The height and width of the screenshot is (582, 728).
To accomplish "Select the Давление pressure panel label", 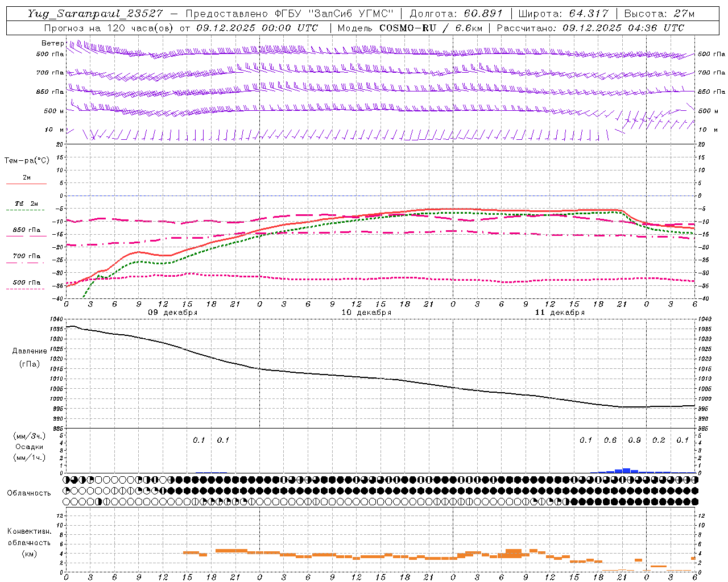I will tap(29, 351).
